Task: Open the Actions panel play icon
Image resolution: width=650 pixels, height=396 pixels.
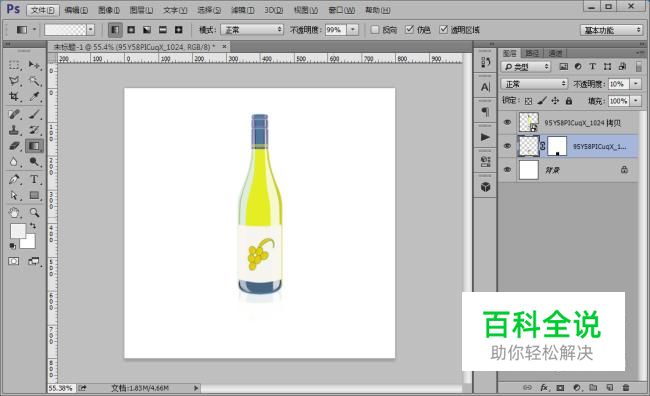Action: [x=485, y=137]
